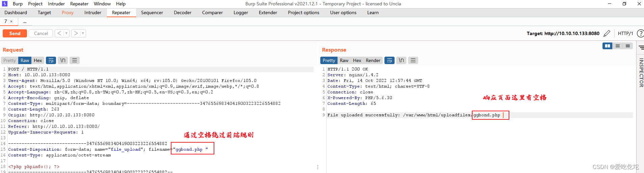Toggle word wrap icon in Response panel
The image size is (644, 173).
tap(390, 60)
